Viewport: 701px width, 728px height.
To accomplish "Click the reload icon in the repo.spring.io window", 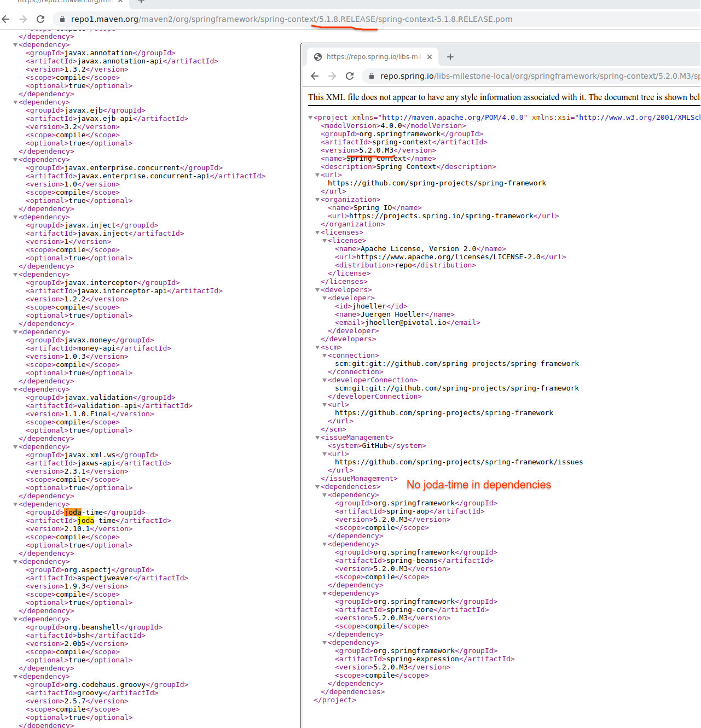I will click(x=350, y=76).
